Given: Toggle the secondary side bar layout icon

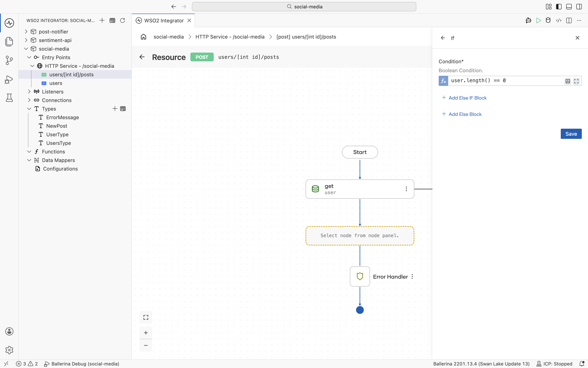Looking at the screenshot, I should click(579, 7).
